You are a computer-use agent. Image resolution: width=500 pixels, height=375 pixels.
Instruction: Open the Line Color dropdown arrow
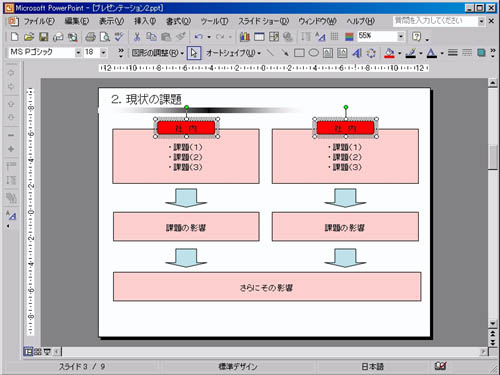pos(421,53)
